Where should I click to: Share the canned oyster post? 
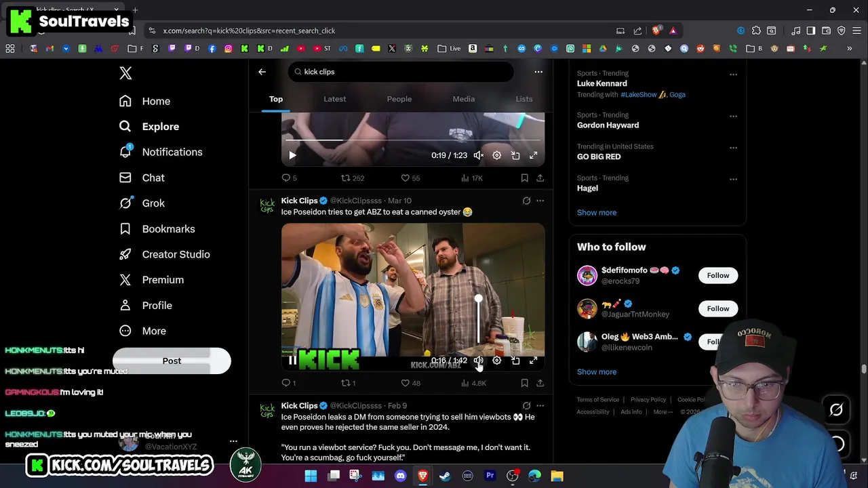point(540,384)
